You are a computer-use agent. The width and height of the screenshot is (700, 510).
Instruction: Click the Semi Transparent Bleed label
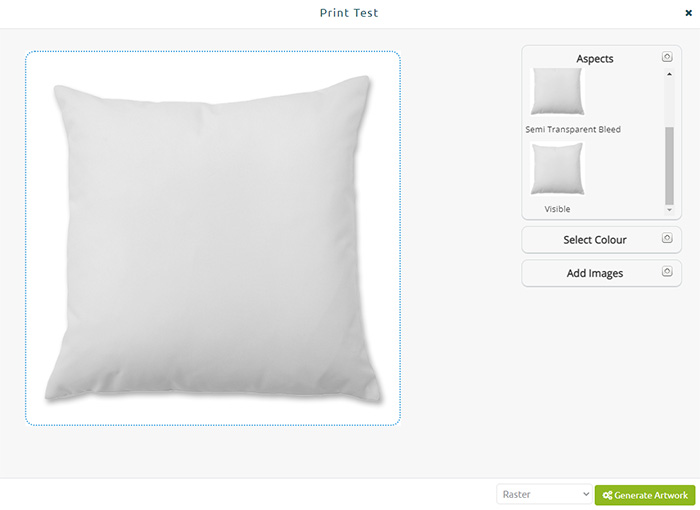573,130
